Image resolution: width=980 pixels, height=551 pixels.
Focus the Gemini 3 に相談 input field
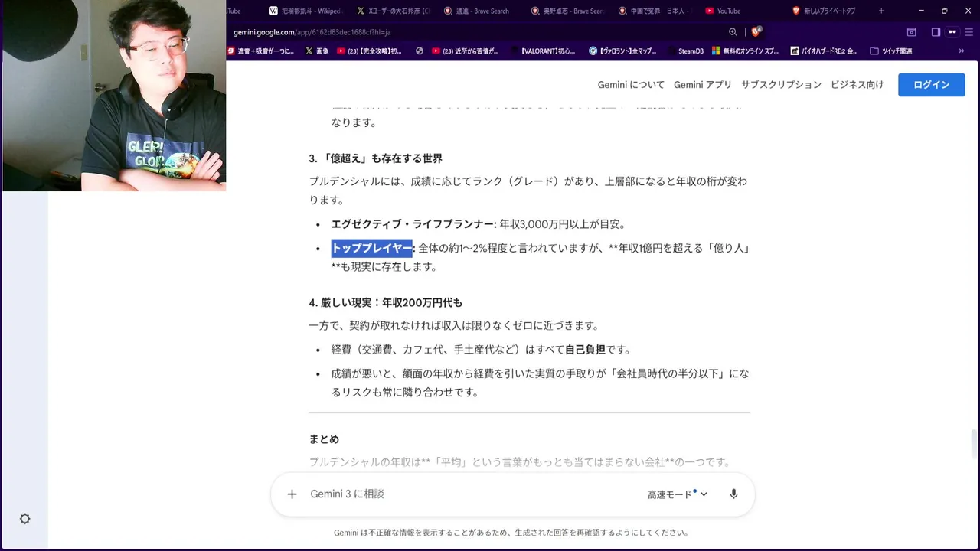pos(471,494)
